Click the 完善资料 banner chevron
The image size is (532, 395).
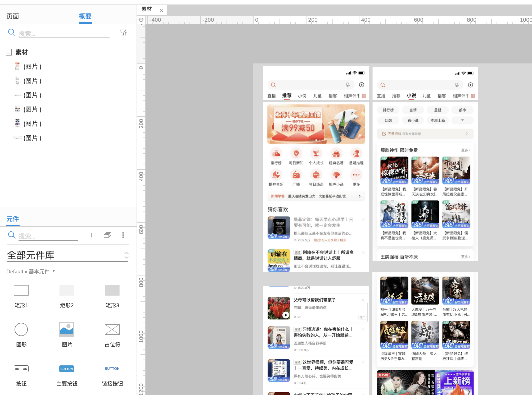pos(467,134)
